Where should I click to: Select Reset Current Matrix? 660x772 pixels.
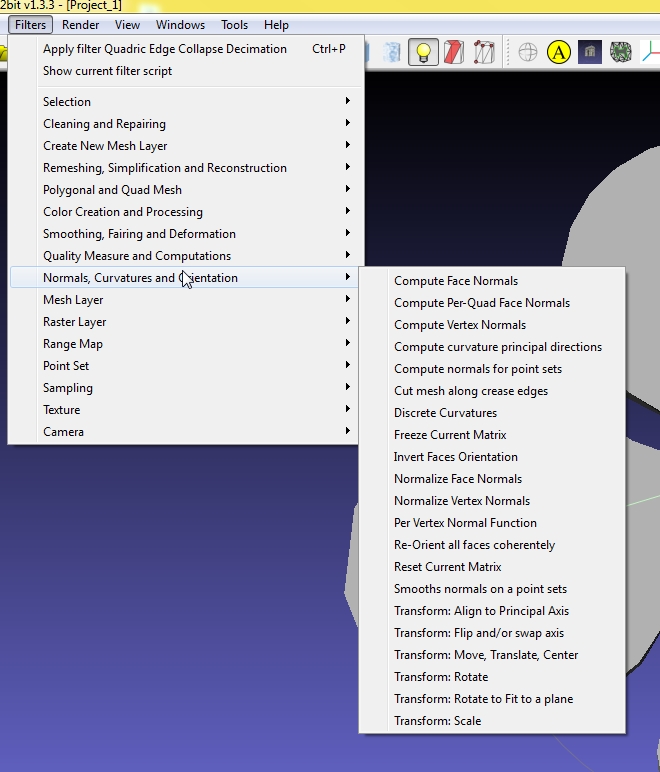[492, 567]
